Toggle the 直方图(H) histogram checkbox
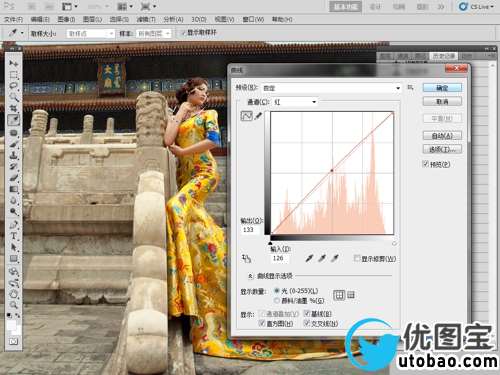 coord(262,323)
